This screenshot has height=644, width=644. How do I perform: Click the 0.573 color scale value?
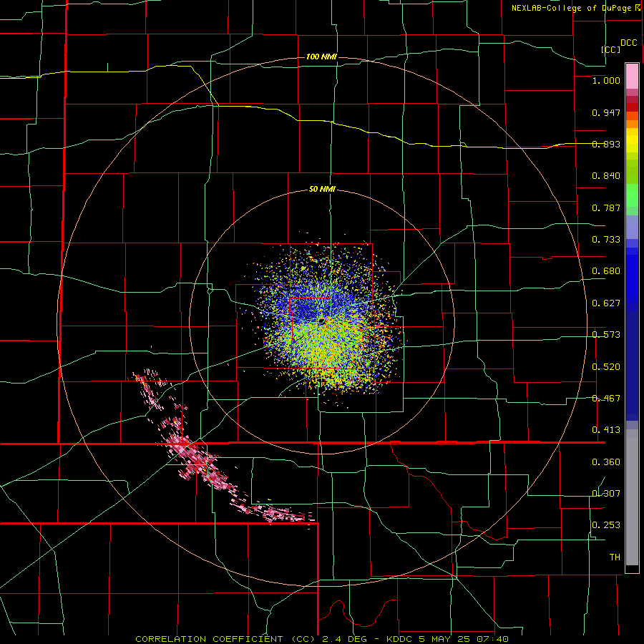tap(606, 335)
